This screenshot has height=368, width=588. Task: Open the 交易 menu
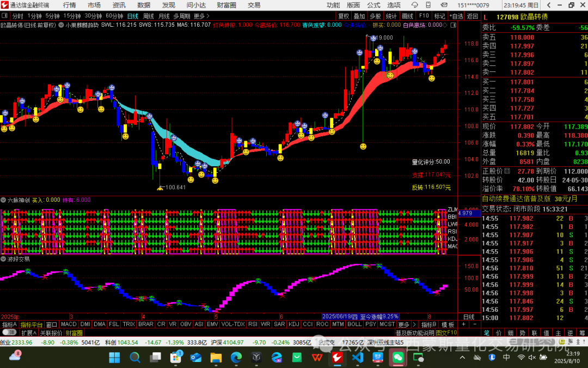254,5
